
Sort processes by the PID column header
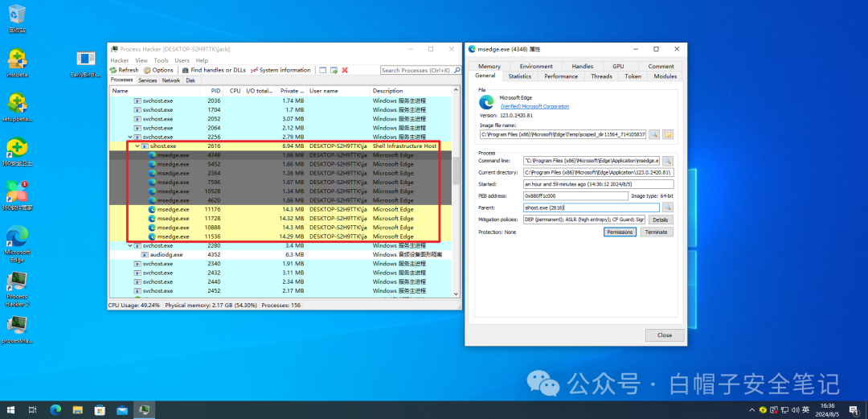pyautogui.click(x=212, y=91)
